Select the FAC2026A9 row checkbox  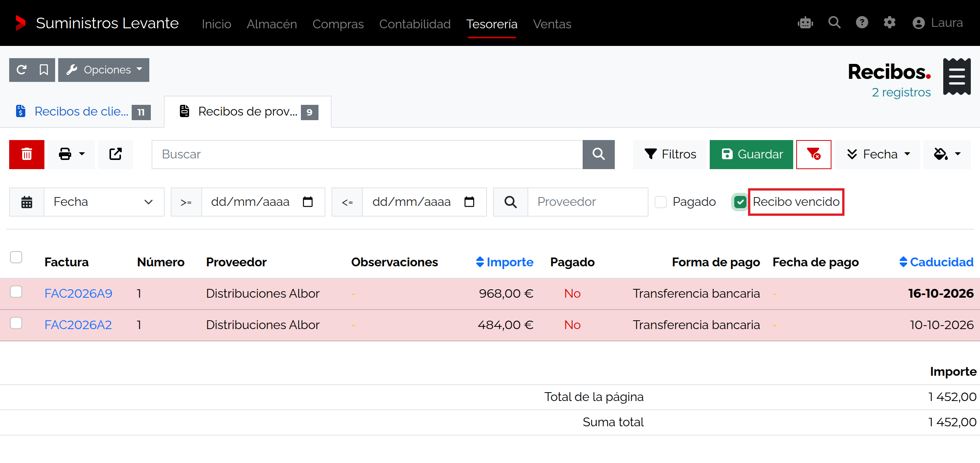tap(16, 292)
